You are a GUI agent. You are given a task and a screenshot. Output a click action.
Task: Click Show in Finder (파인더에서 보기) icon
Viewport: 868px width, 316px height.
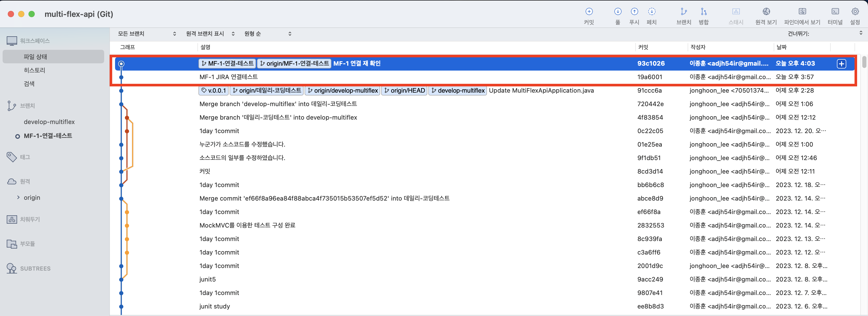[802, 12]
